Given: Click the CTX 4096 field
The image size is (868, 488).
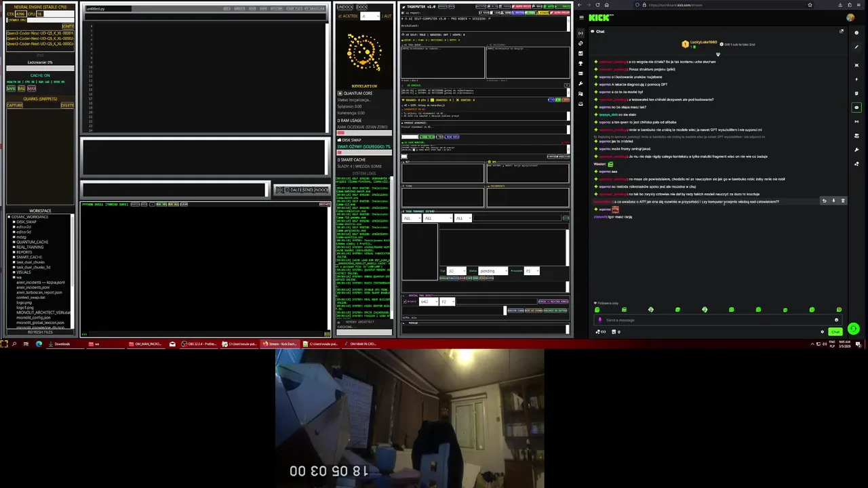Looking at the screenshot, I should click(x=21, y=14).
